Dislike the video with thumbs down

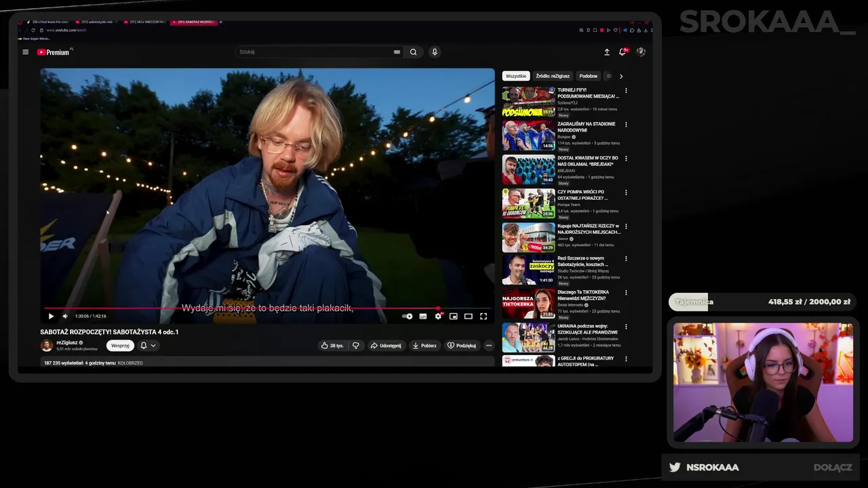tap(355, 346)
